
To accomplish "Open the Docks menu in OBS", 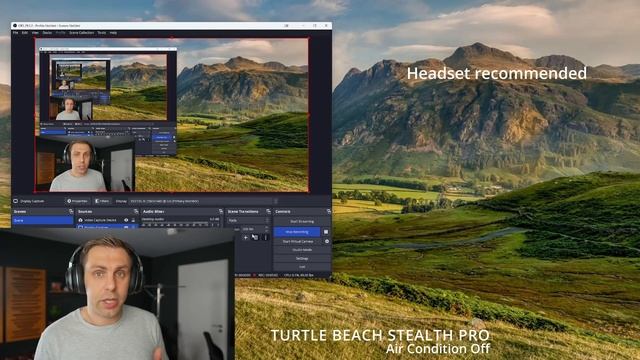I will click(47, 33).
